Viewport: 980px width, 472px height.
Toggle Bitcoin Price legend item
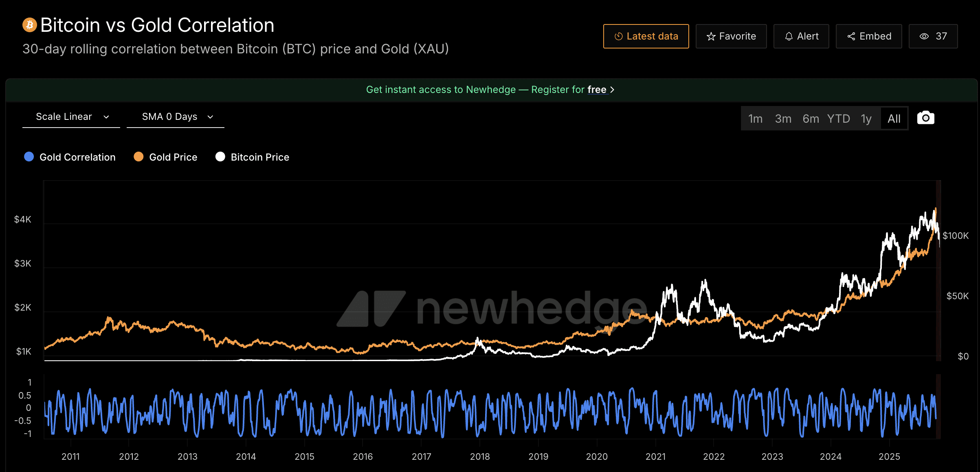pyautogui.click(x=259, y=157)
